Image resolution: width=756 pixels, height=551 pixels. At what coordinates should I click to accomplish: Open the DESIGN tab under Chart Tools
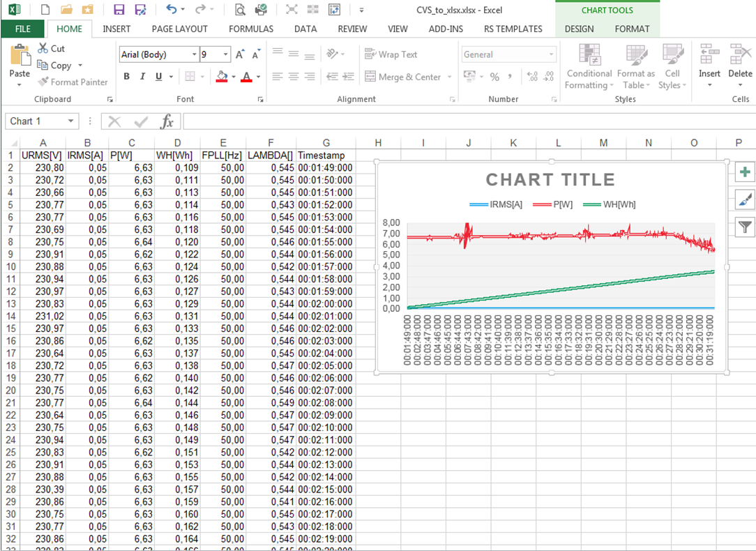[x=579, y=29]
